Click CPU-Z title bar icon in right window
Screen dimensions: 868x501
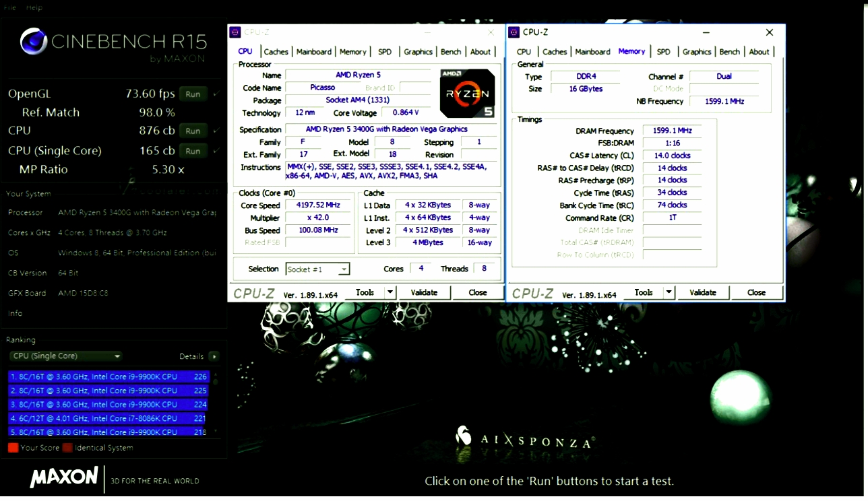point(514,32)
